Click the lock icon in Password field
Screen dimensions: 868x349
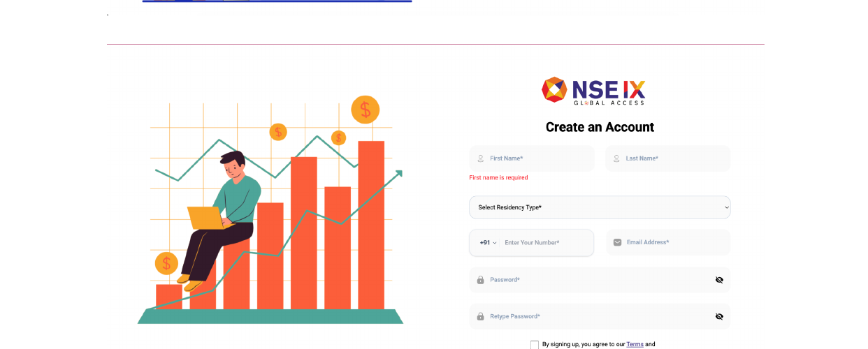(x=480, y=280)
